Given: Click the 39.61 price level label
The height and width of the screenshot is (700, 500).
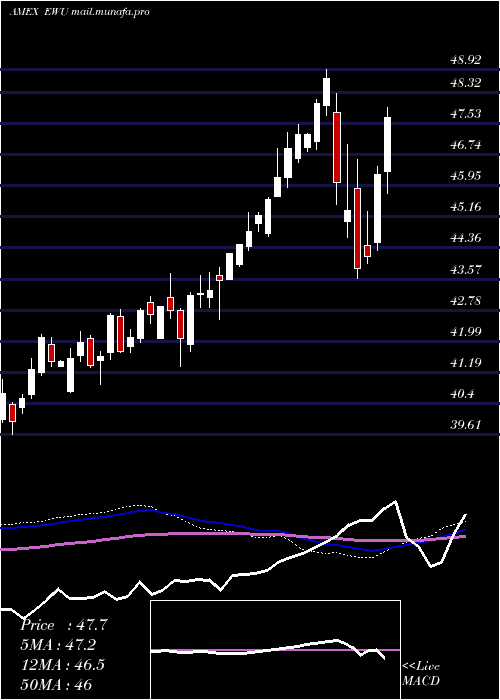Looking at the screenshot, I should tap(465, 424).
